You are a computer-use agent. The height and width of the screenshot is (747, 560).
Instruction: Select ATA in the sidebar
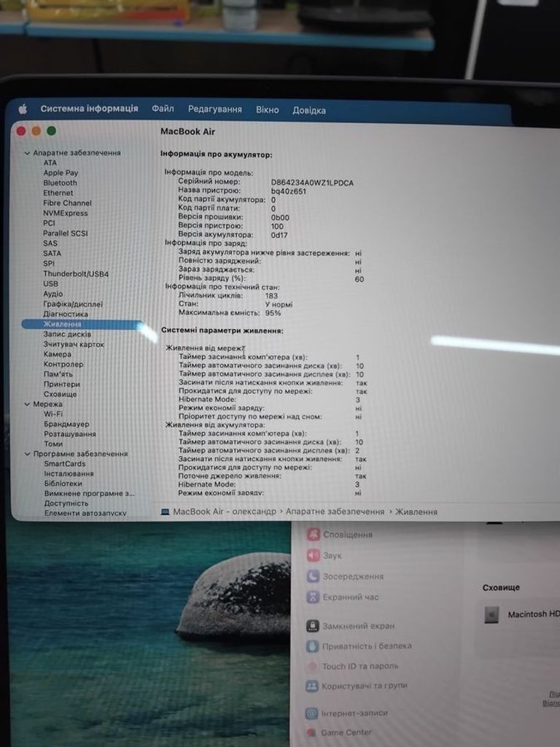point(50,163)
